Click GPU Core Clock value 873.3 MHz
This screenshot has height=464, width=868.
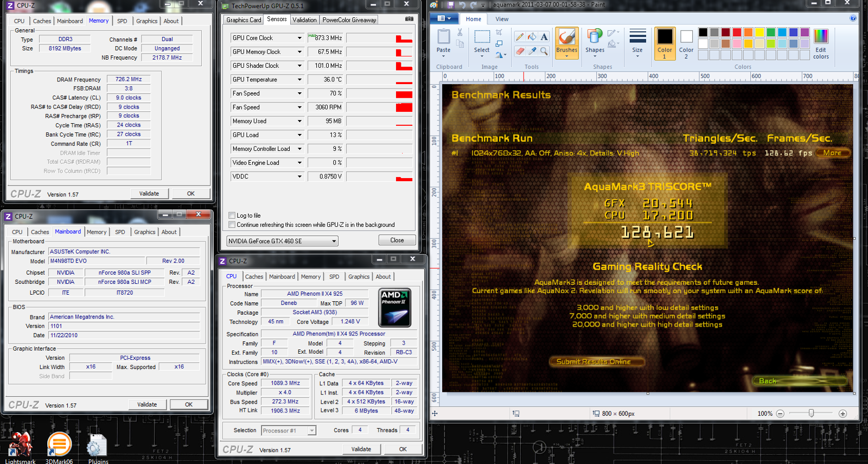click(x=325, y=38)
